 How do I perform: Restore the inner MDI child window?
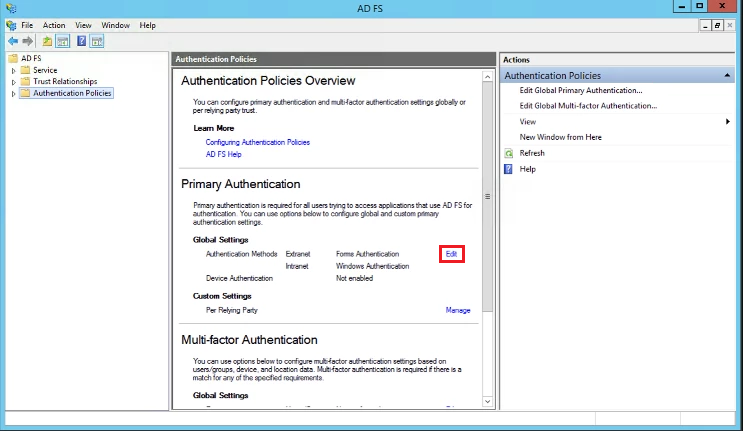717,26
